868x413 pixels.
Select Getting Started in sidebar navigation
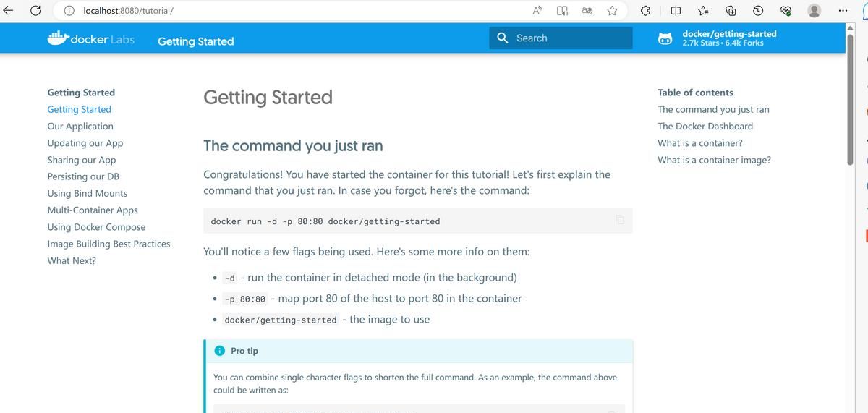[80, 109]
